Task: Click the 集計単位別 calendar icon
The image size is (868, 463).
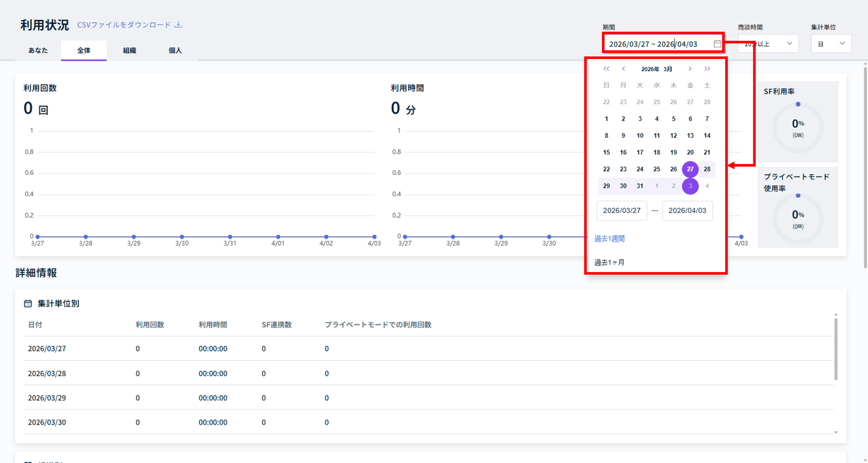Action: click(x=28, y=304)
